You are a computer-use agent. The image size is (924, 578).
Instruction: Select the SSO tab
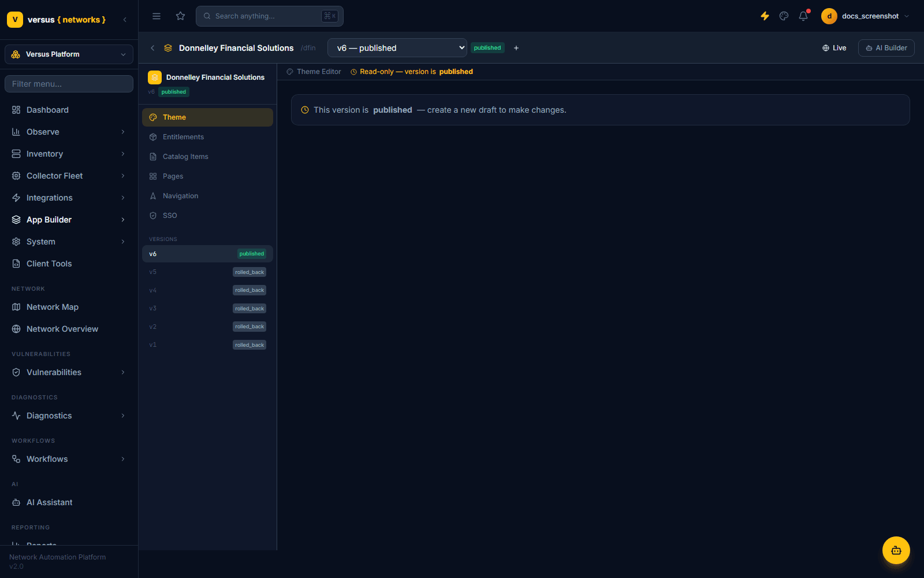207,216
